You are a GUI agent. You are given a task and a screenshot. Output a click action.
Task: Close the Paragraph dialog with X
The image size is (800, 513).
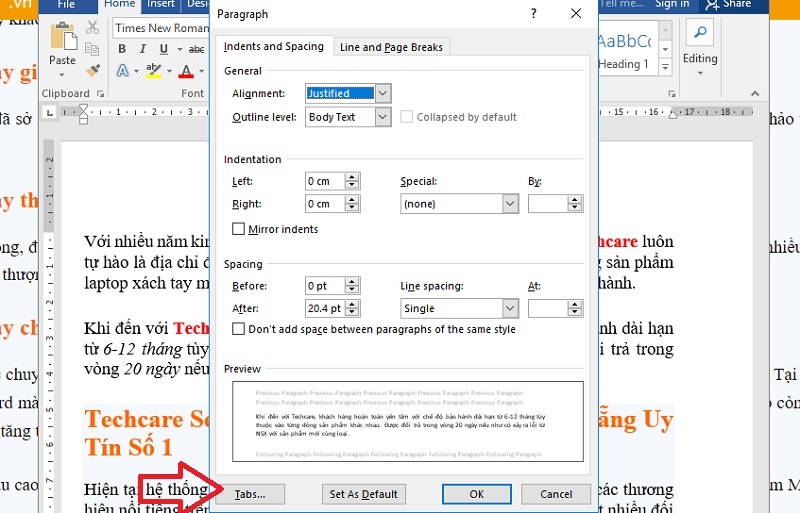click(x=576, y=14)
